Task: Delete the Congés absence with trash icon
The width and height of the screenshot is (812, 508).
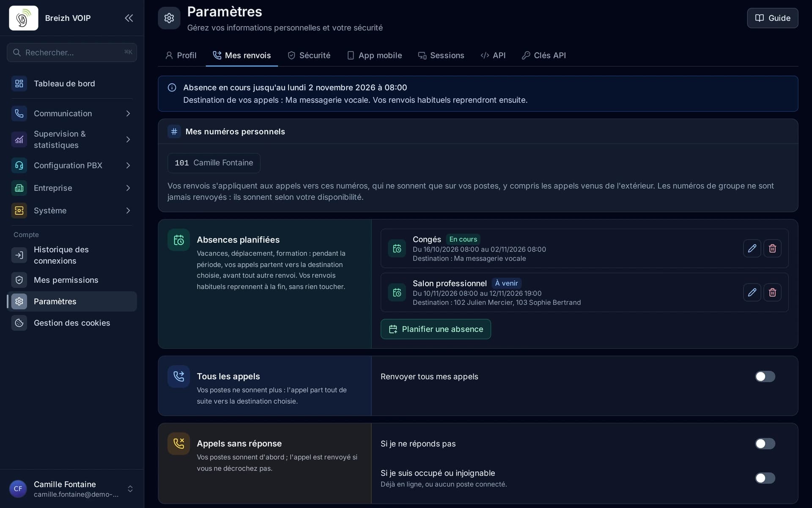Action: pyautogui.click(x=772, y=248)
